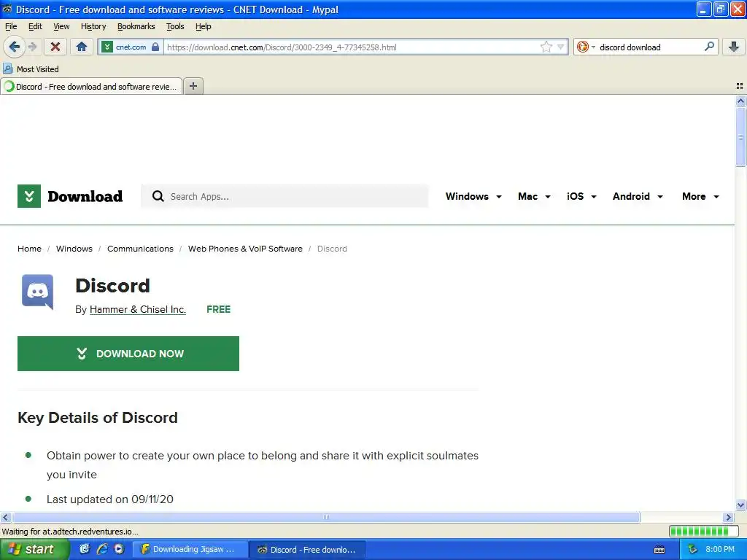Go to Communications breadcrumb link
Image resolution: width=747 pixels, height=560 pixels.
tap(140, 249)
